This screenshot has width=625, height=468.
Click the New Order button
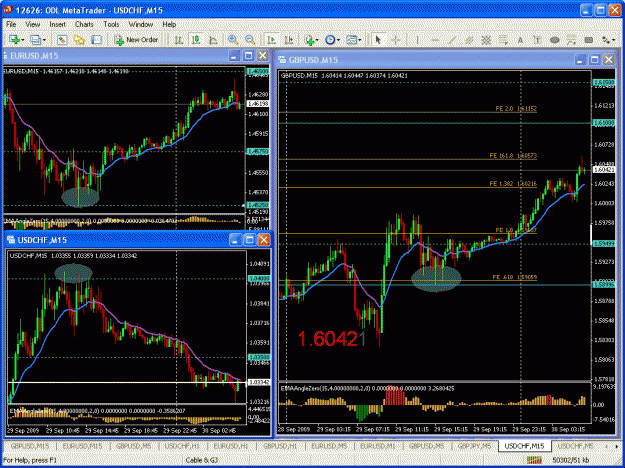[137, 39]
